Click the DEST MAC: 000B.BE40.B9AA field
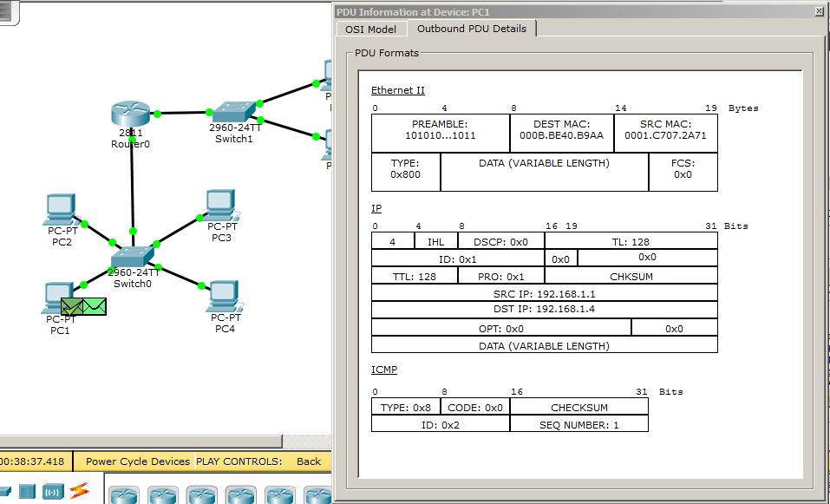Screen dimensions: 830x504 [x=562, y=134]
